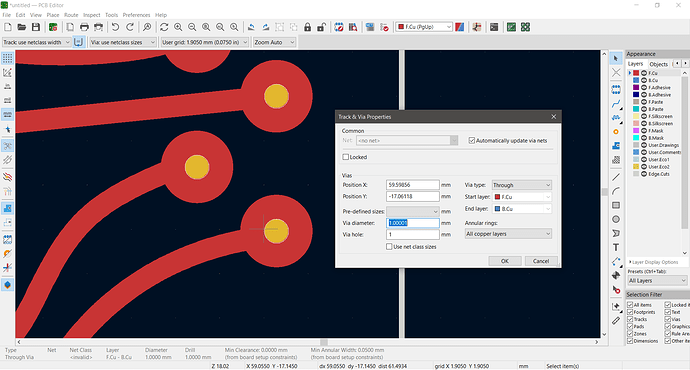690x370 pixels.
Task: Open the Pre-defined sizes dropdown
Action: (413, 212)
